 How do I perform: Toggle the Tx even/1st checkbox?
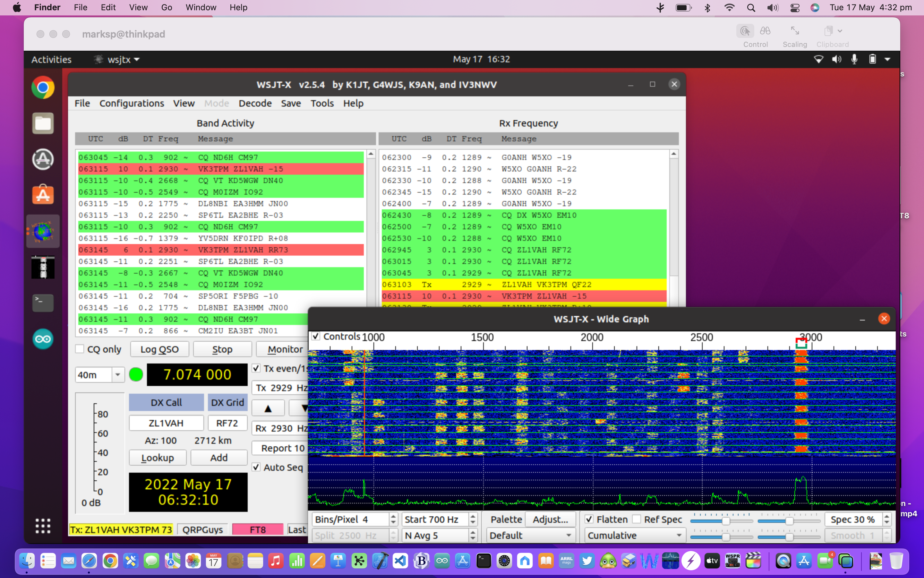coord(256,368)
